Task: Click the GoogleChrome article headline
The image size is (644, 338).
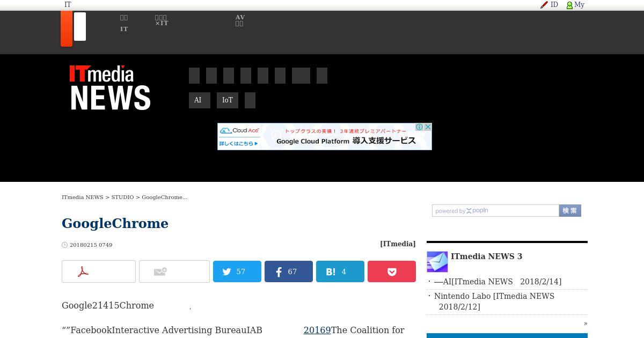Action: 115,223
